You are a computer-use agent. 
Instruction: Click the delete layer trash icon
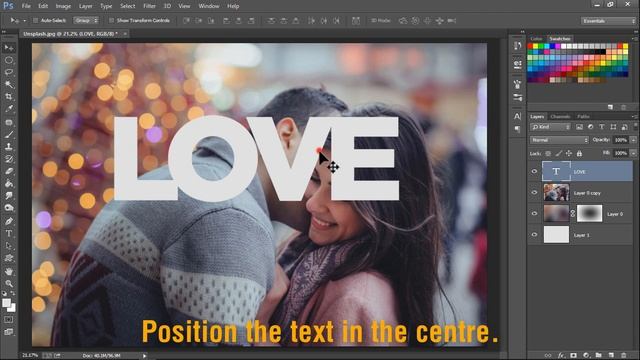(623, 356)
